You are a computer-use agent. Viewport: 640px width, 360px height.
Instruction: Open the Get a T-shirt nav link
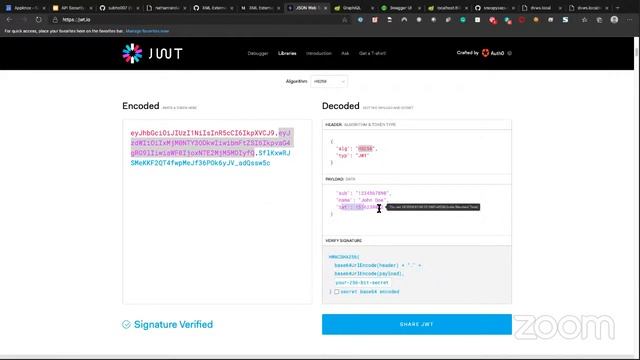372,53
